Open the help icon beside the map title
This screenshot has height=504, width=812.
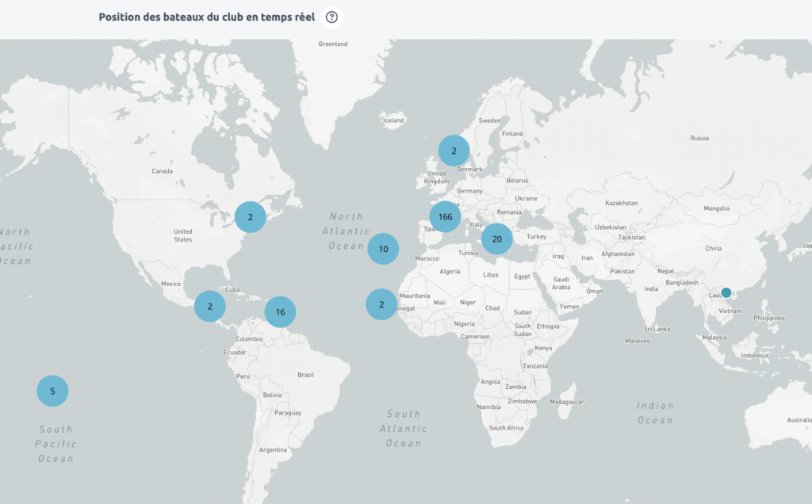pos(331,17)
